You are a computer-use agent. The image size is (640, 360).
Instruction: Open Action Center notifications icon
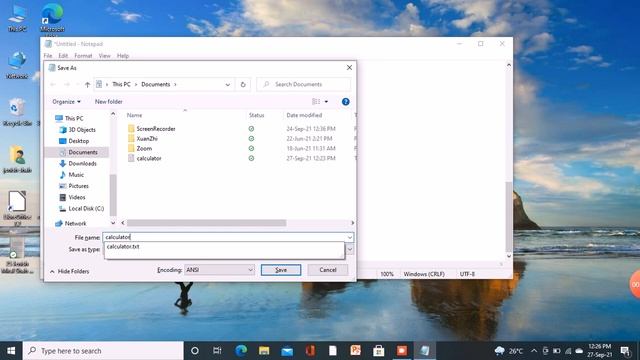click(625, 351)
